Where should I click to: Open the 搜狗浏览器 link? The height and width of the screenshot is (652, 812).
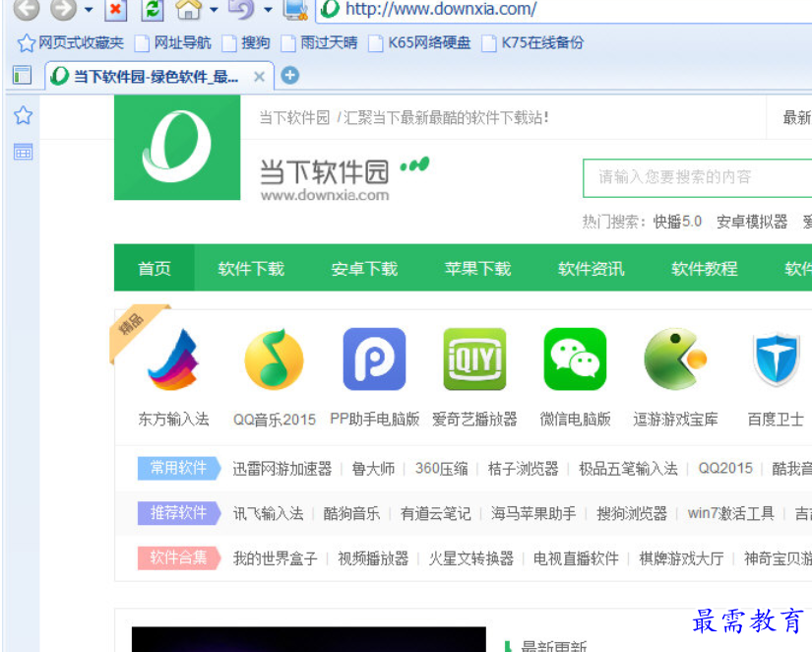[632, 513]
